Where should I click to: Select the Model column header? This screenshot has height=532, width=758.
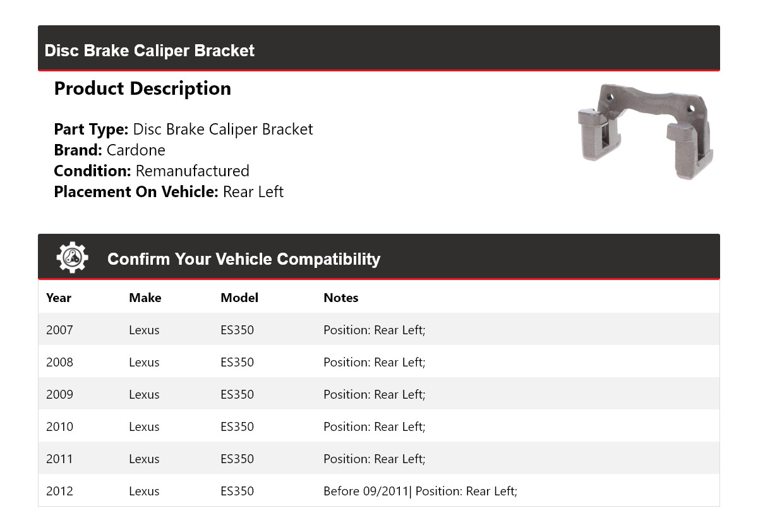click(239, 298)
